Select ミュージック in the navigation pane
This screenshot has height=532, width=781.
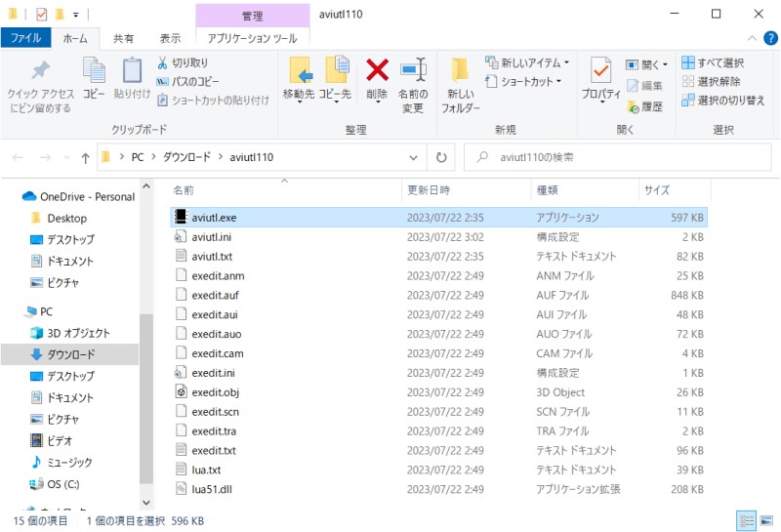62,463
